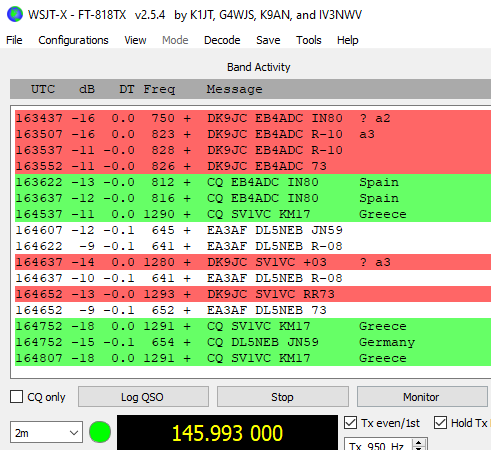Click the WSJT-X globe application icon
This screenshot has width=491, height=450.
coord(15,15)
